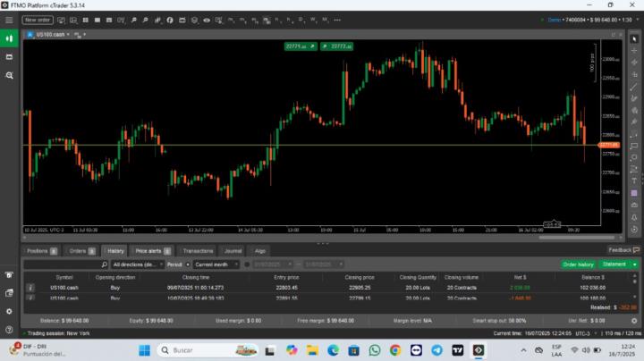
Task: Switch to the Positions tab
Action: click(41, 251)
